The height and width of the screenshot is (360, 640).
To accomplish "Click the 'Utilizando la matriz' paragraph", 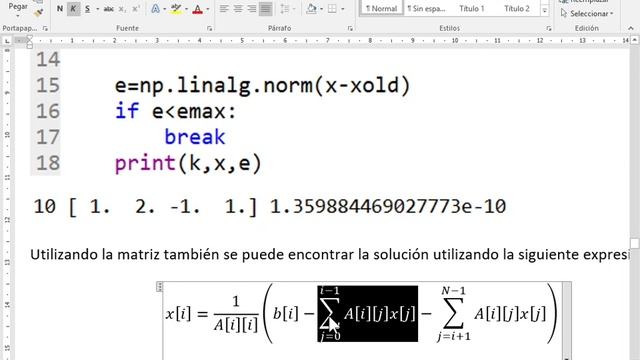I will (x=329, y=255).
